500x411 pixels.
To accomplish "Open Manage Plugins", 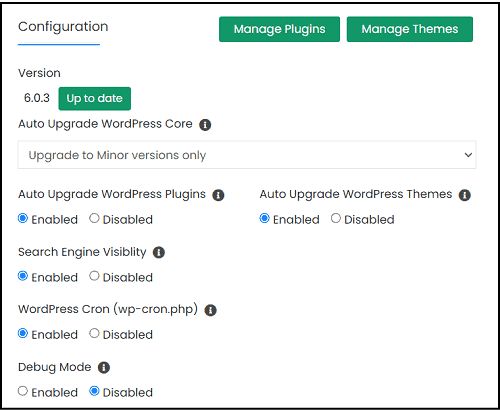I will [x=279, y=29].
